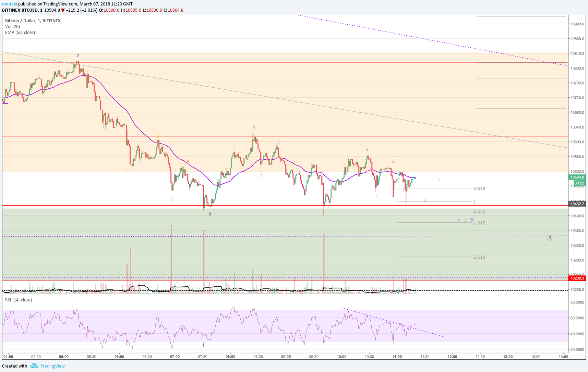Click the 05:30 time axis label
This screenshot has width=588, height=372.
click(x=92, y=357)
